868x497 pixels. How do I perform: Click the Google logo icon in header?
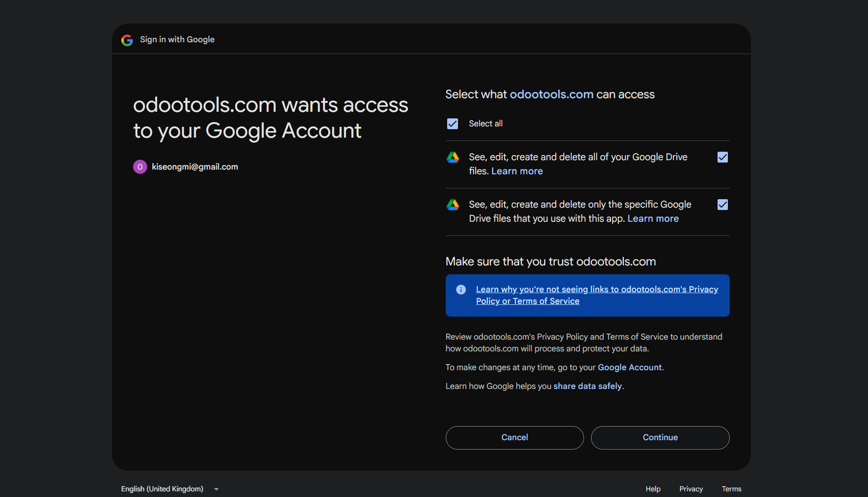(x=127, y=40)
